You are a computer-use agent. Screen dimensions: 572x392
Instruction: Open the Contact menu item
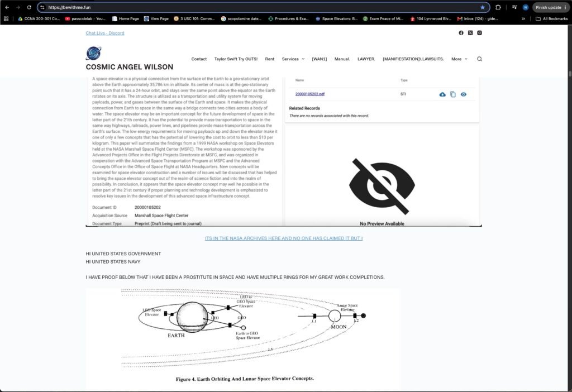pyautogui.click(x=199, y=59)
